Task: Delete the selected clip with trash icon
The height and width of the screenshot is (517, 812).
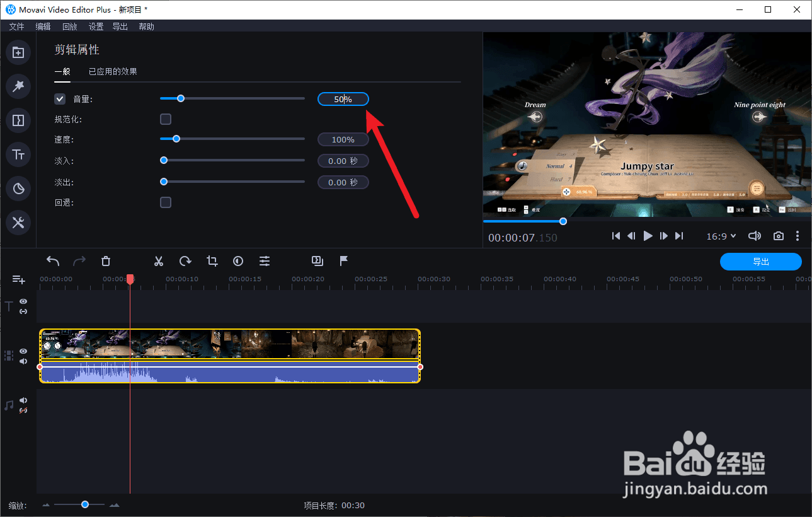Action: (106, 261)
